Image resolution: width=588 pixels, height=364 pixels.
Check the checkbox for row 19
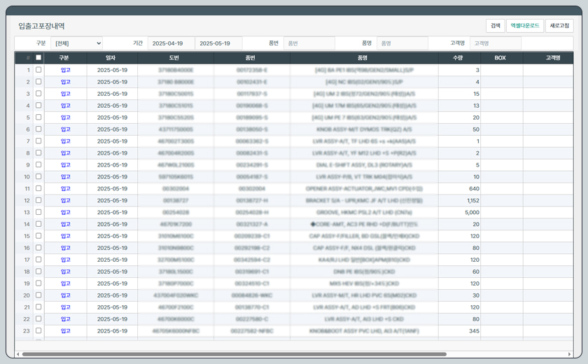[38, 283]
